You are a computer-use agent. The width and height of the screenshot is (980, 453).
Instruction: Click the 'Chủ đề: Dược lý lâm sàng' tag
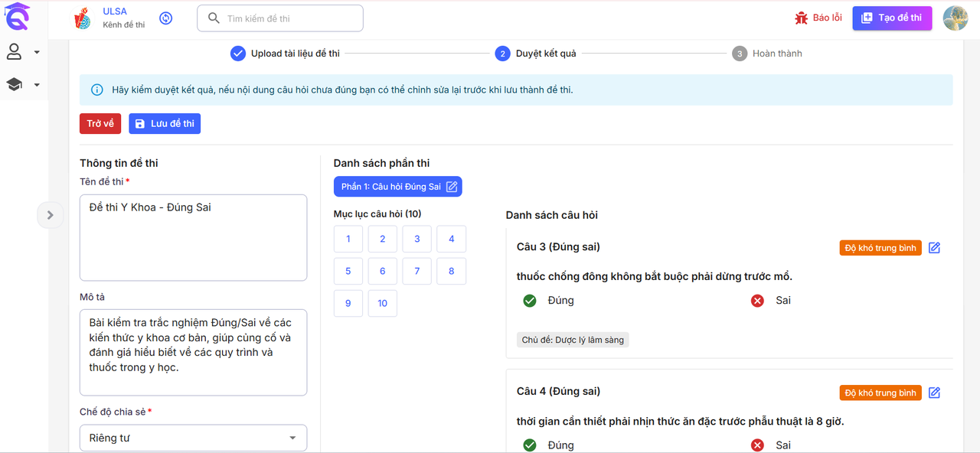tap(573, 340)
